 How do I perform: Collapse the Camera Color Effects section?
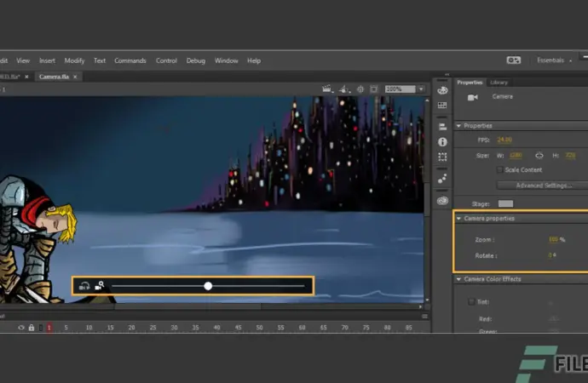click(458, 279)
